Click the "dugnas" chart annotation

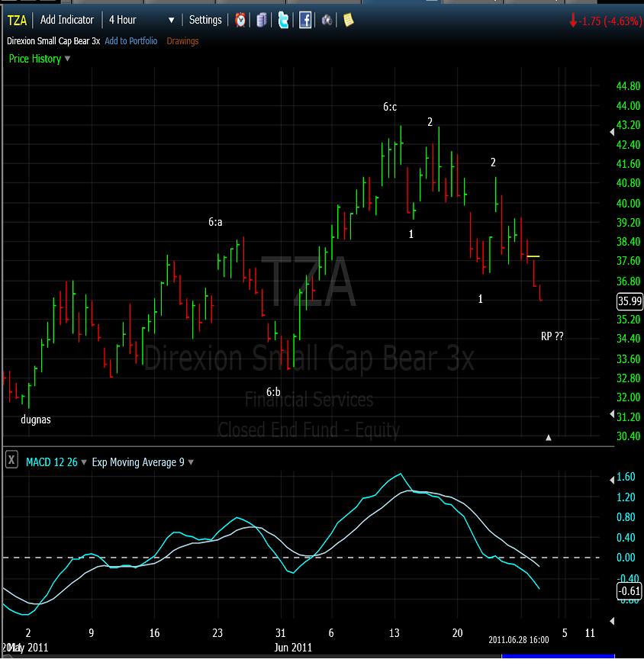(x=36, y=420)
